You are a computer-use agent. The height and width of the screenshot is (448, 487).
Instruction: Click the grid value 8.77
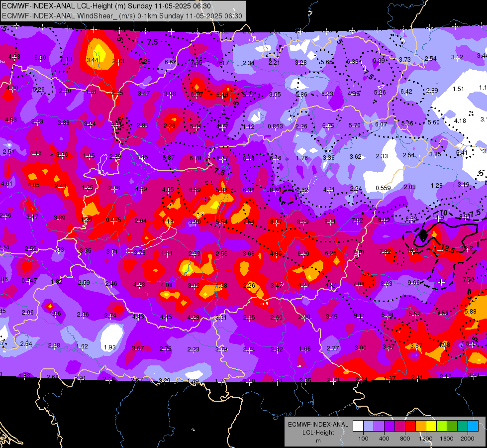(276, 222)
